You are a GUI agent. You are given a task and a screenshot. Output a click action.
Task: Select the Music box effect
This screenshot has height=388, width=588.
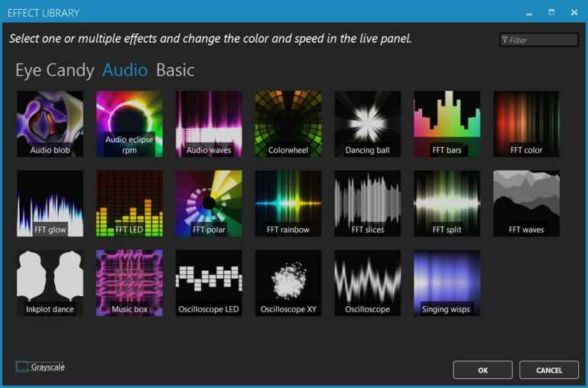tap(129, 282)
